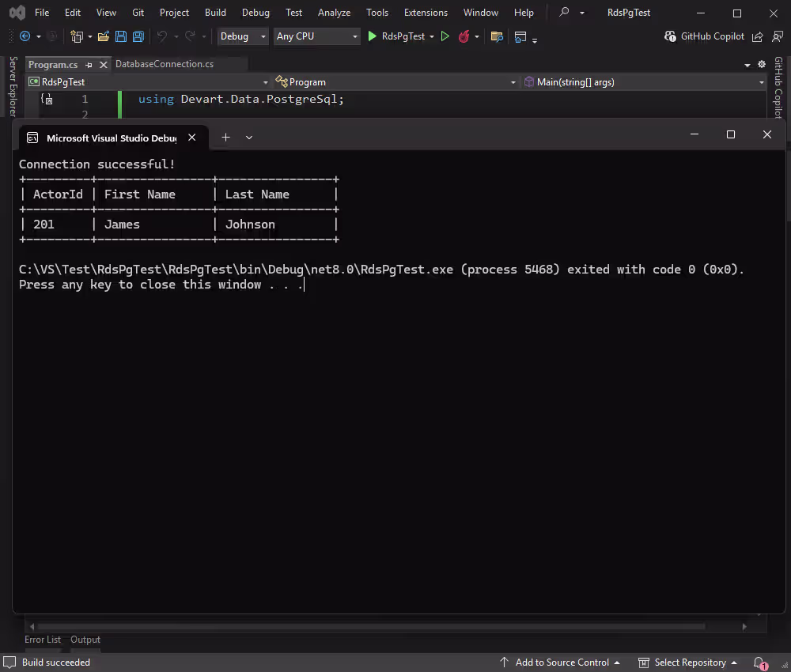This screenshot has height=672, width=791.
Task: Open the Debug configuration dropdown
Action: pyautogui.click(x=243, y=36)
